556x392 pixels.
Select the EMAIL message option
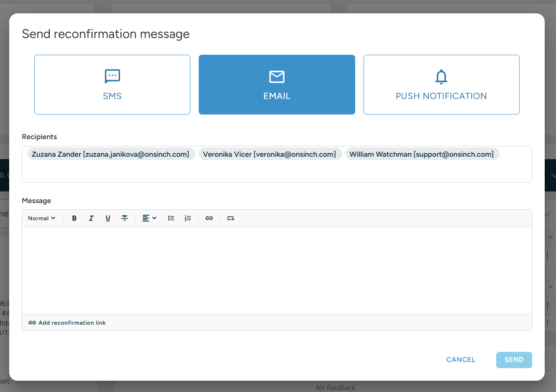pyautogui.click(x=277, y=84)
